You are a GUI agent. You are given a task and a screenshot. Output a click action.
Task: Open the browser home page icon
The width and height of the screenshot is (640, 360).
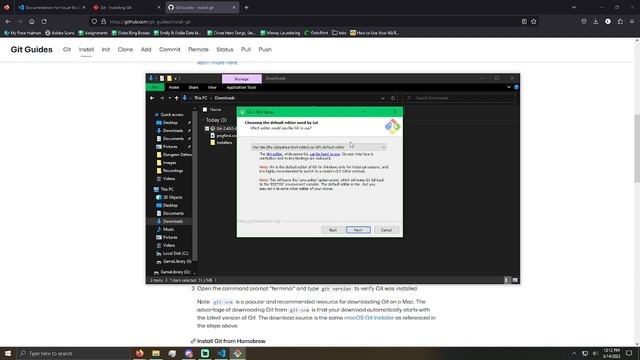[x=32, y=21]
